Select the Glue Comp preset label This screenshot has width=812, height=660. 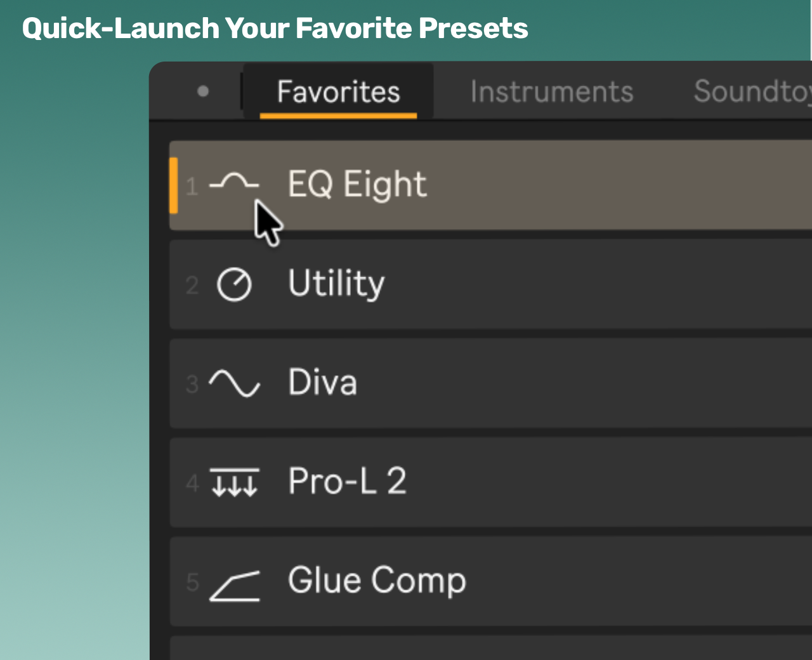pyautogui.click(x=377, y=581)
